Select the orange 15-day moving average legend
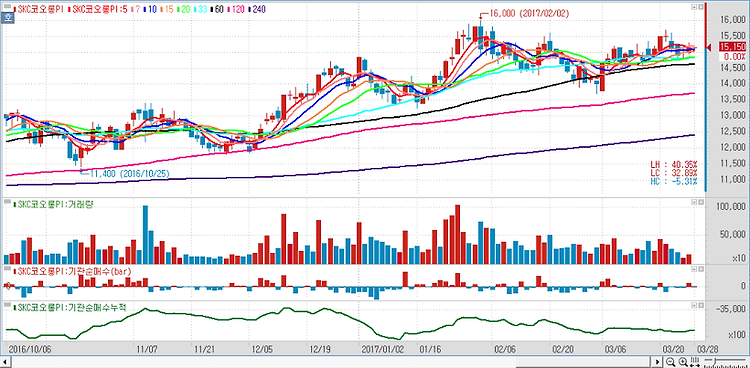 click(166, 9)
